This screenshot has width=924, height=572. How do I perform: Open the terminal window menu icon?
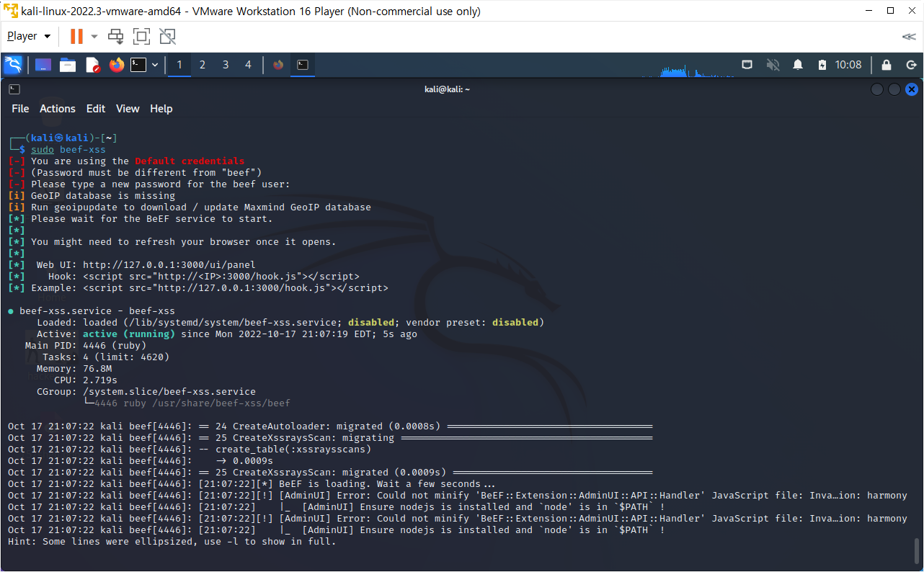point(14,89)
